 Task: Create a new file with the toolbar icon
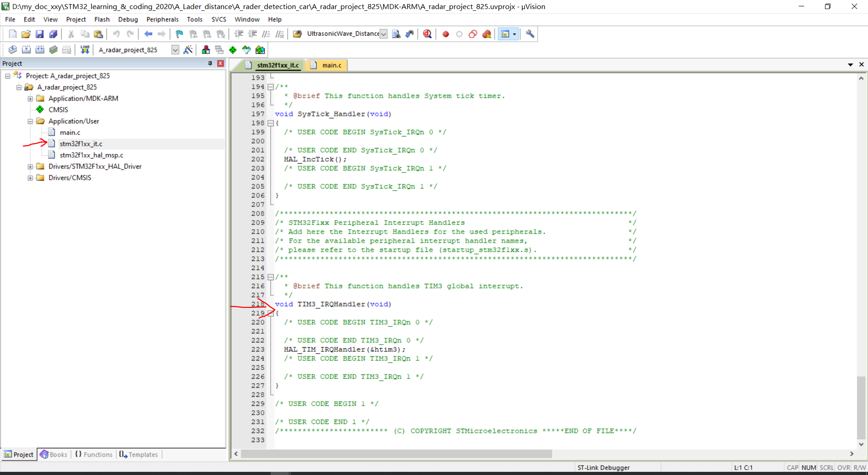pyautogui.click(x=13, y=34)
